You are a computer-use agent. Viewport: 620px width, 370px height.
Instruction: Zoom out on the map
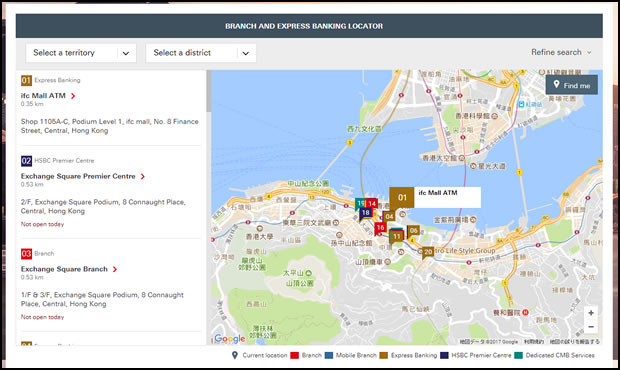pos(591,327)
